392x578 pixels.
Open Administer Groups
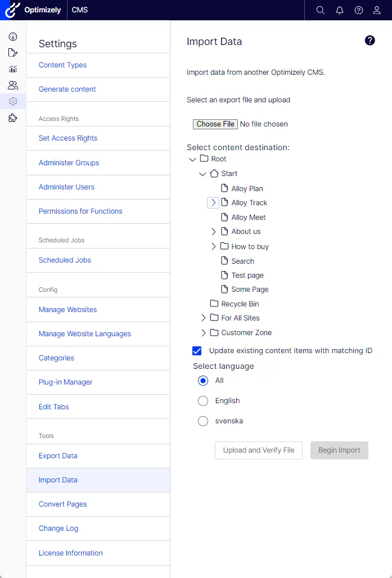pos(98,162)
